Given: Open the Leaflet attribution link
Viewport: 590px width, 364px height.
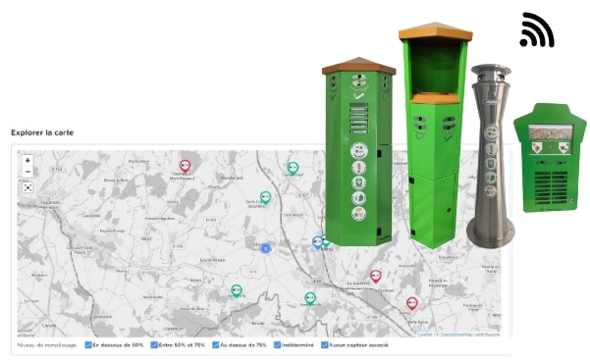Looking at the screenshot, I should [425, 335].
